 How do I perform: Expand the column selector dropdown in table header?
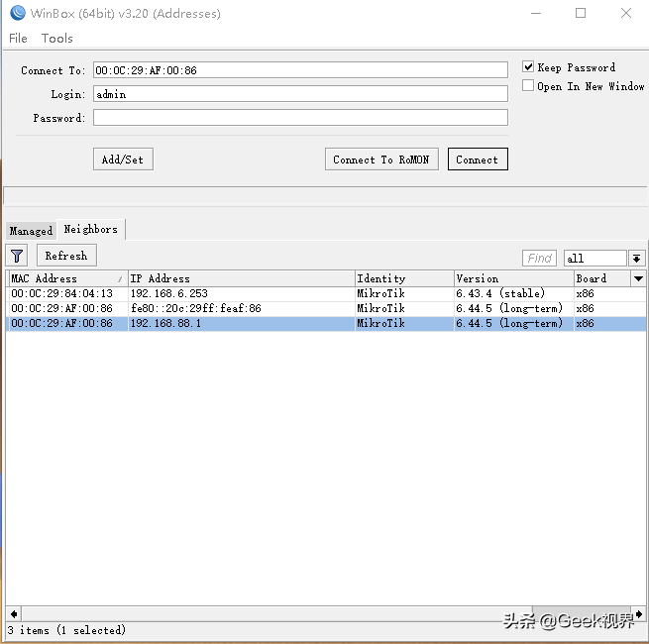pos(639,278)
